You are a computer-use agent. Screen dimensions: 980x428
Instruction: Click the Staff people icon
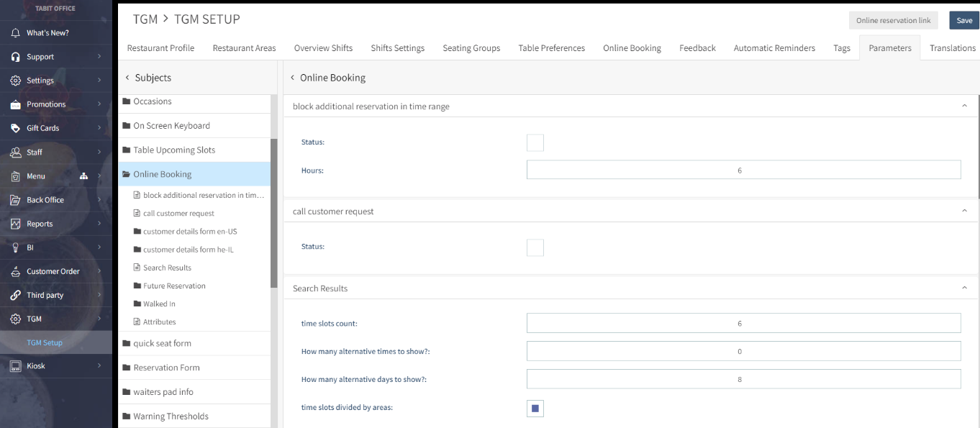pyautogui.click(x=15, y=152)
